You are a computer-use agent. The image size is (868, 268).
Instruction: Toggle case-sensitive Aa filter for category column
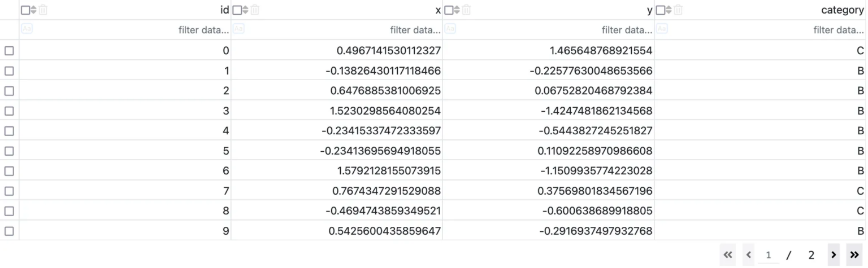[662, 28]
